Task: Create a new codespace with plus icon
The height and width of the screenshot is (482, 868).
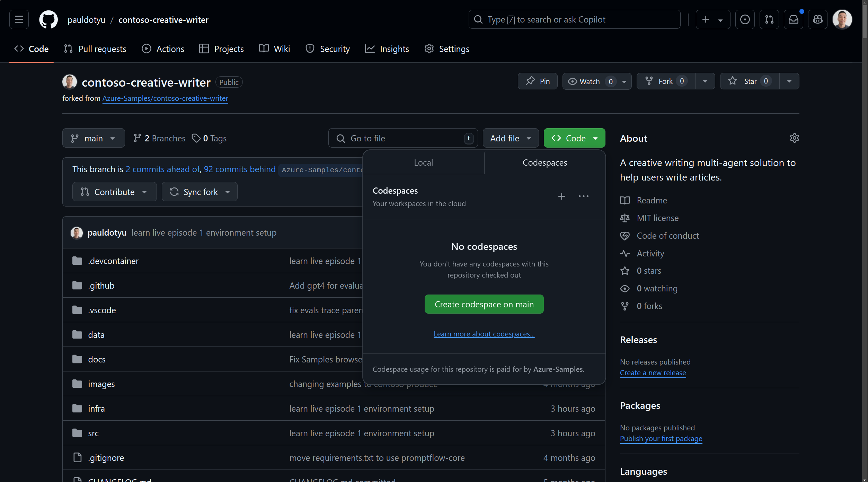Action: [561, 196]
